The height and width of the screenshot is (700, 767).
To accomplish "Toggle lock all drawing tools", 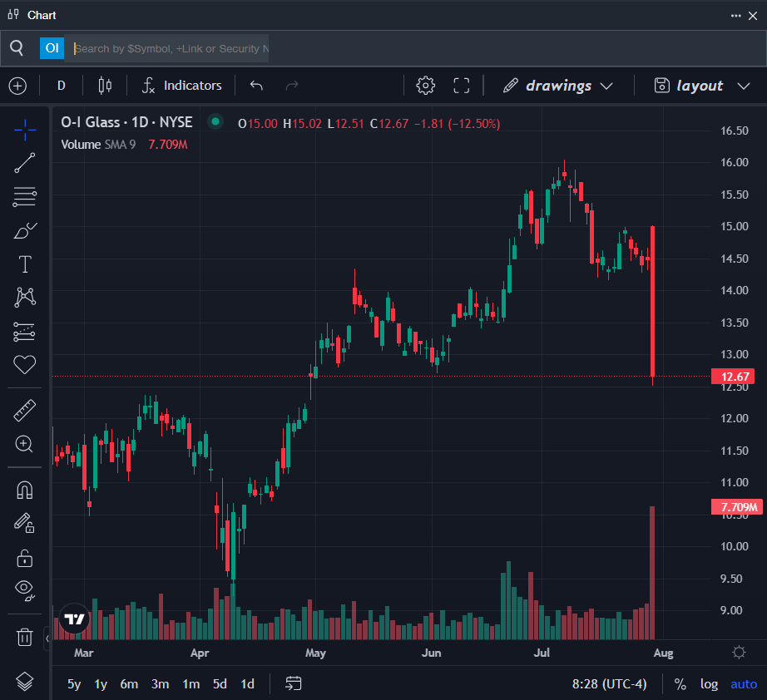I will 24,558.
